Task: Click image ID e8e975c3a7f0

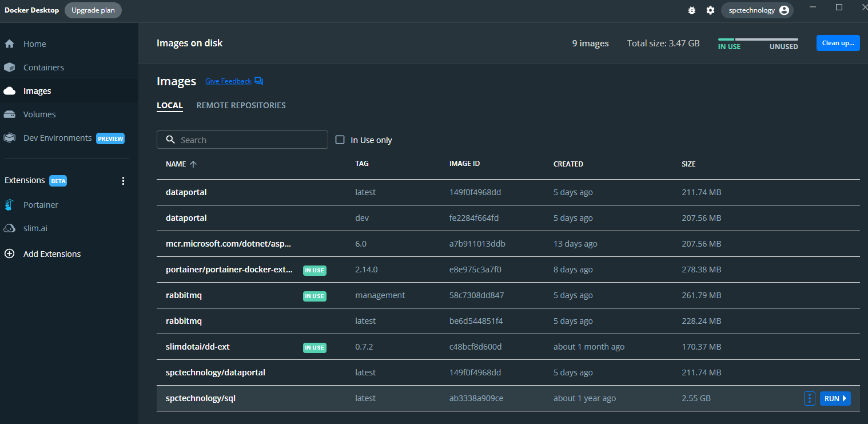Action: [476, 270]
